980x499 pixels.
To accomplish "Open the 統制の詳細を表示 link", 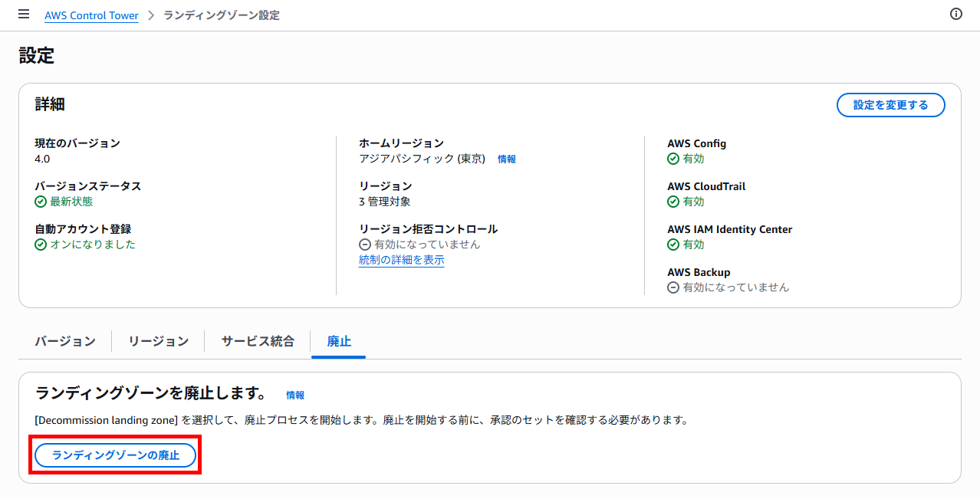I will pos(402,260).
